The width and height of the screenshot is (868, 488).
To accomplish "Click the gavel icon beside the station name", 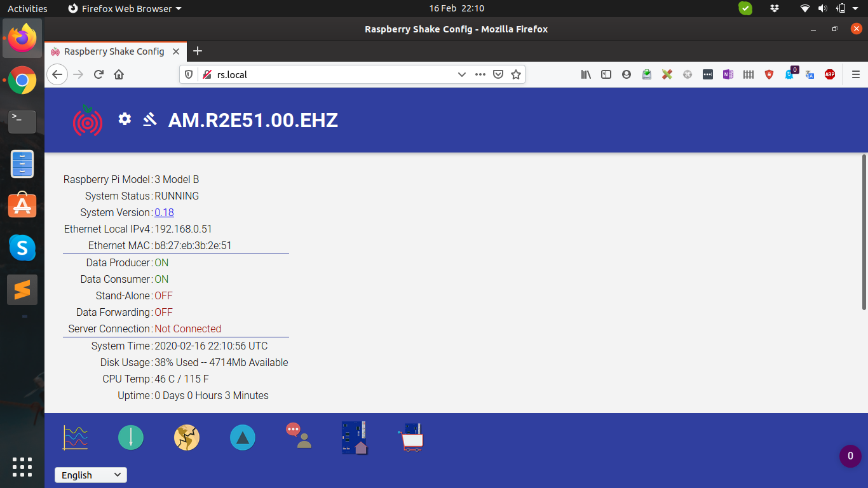I will coord(150,119).
